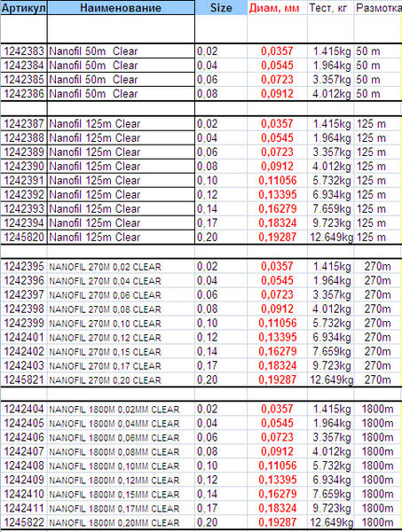Click article 1245821 cell
This screenshot has width=402, height=532.
click(x=23, y=380)
